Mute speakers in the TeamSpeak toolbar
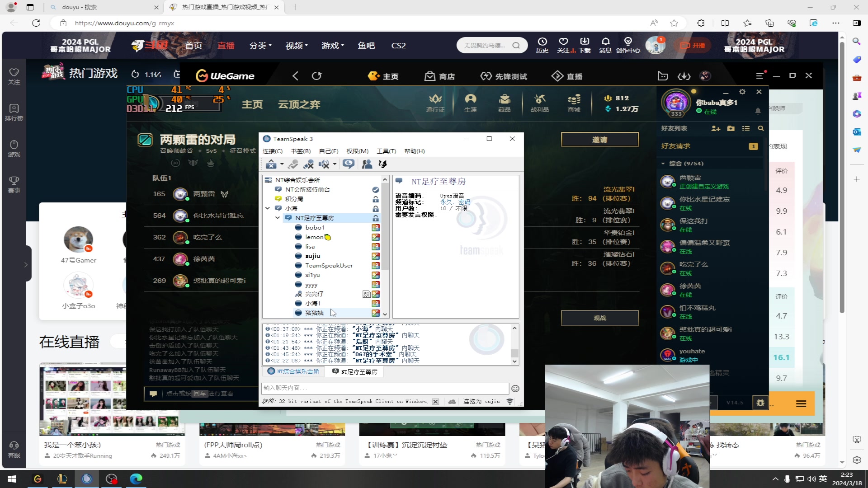The height and width of the screenshot is (488, 868). (324, 164)
